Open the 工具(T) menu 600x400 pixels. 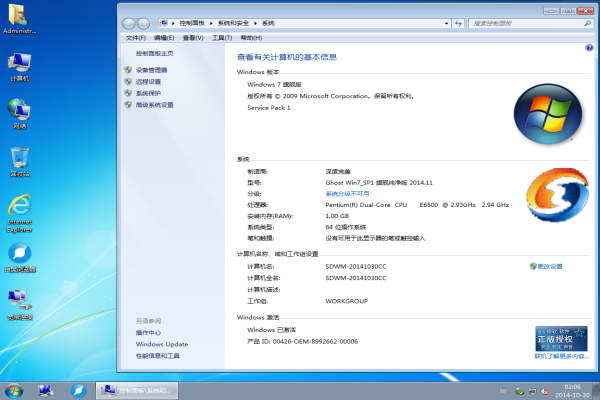222,38
